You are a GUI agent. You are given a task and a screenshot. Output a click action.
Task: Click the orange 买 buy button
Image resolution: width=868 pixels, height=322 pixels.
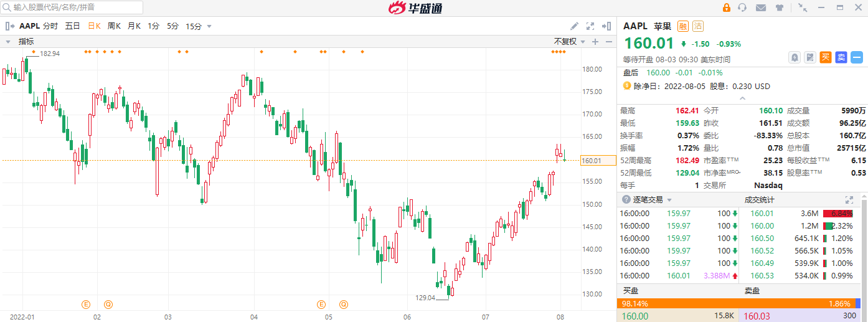coord(826,57)
